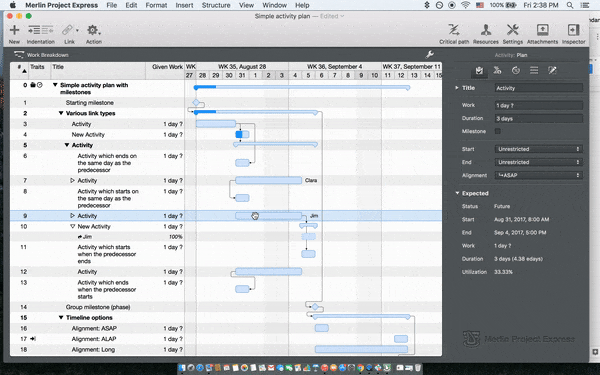
Task: Click the row 3 Activity Gantt bar
Action: 216,124
